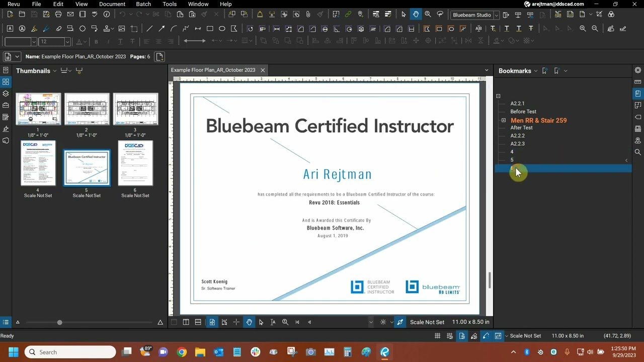Open the Layers panel sidebar icon
Image resolution: width=644 pixels, height=362 pixels.
coord(6,94)
